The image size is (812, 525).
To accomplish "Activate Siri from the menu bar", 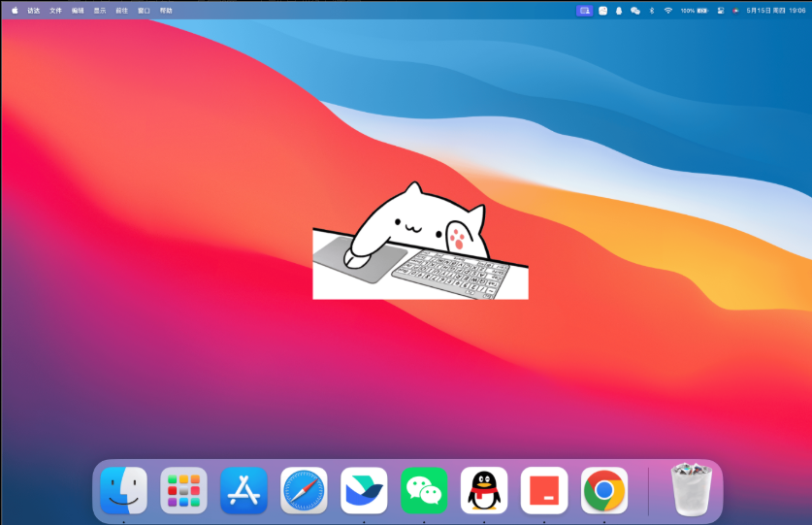I will [735, 11].
